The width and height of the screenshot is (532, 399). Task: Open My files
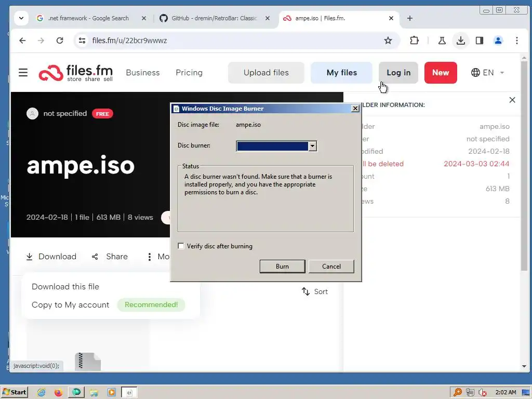pyautogui.click(x=342, y=73)
